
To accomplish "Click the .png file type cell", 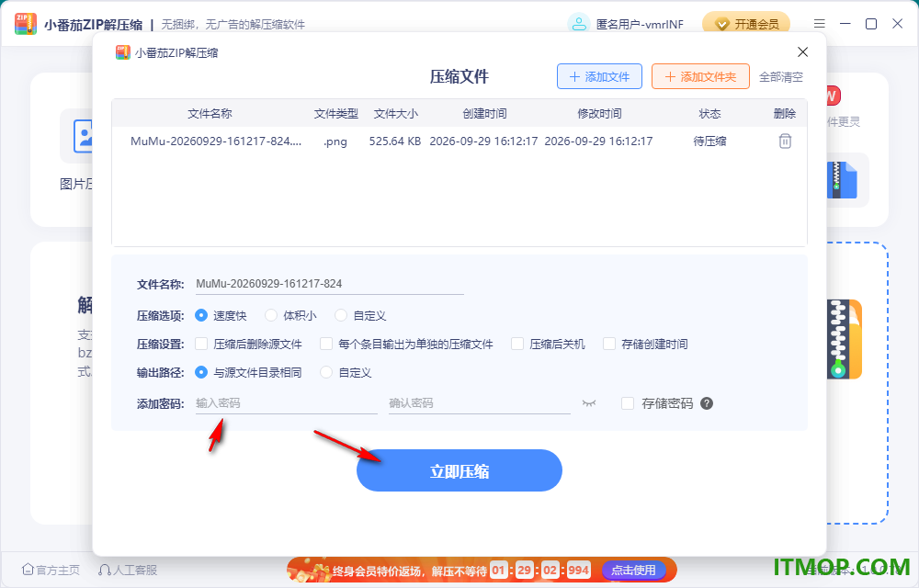I will point(335,141).
